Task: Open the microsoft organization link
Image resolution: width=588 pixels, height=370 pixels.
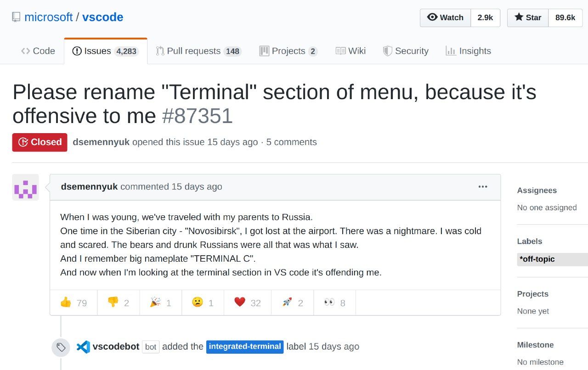Action: (48, 17)
